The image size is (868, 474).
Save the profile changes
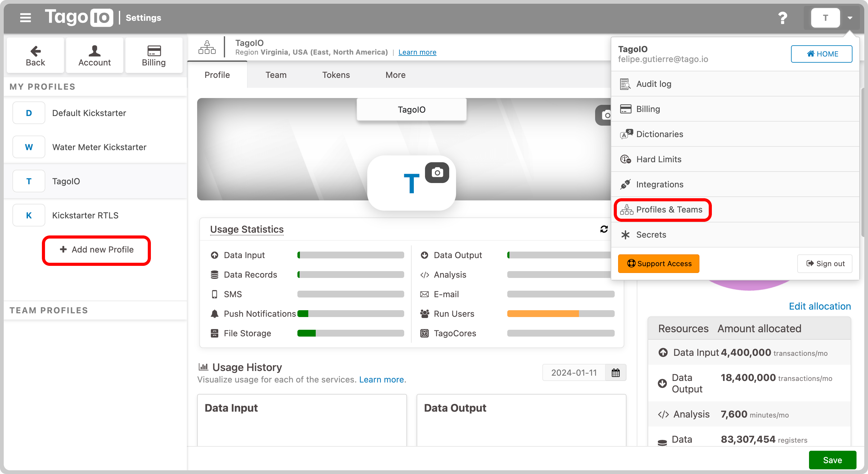[x=832, y=460]
